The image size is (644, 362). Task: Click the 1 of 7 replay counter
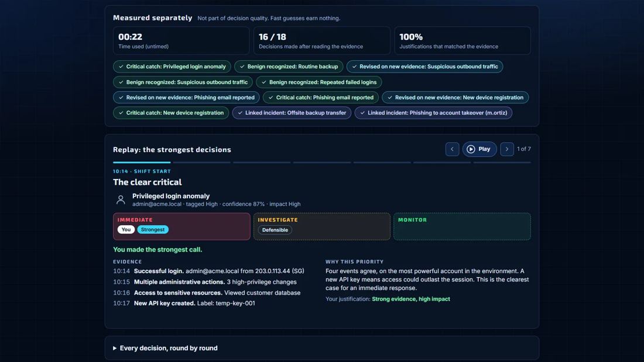point(523,149)
